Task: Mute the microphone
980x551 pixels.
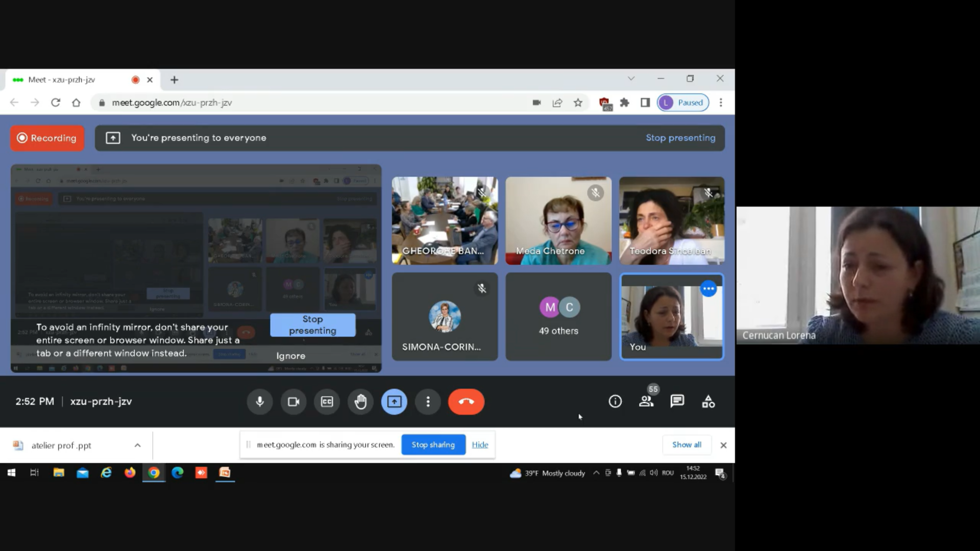Action: click(x=260, y=402)
